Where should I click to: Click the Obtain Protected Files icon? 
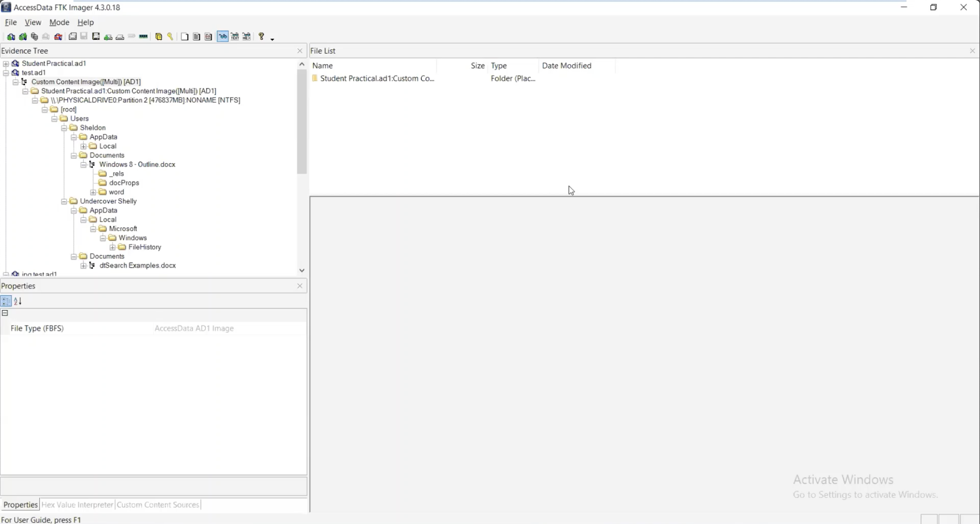pyautogui.click(x=159, y=37)
